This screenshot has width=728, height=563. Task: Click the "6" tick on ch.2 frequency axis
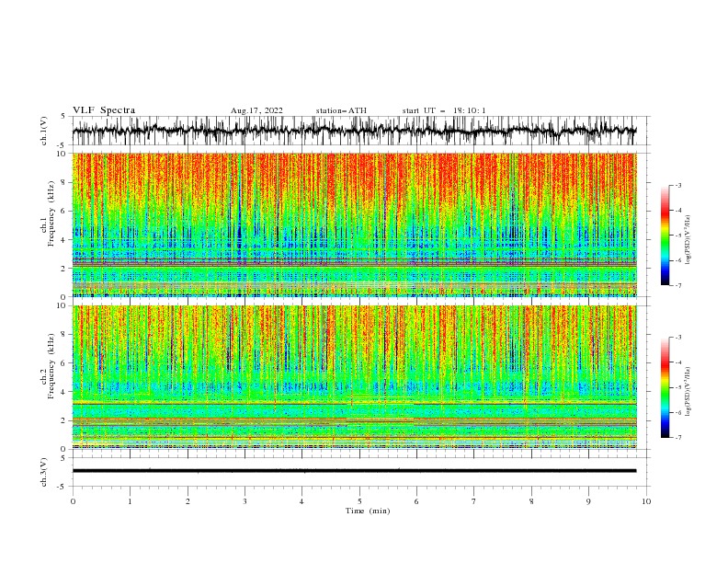click(x=64, y=363)
